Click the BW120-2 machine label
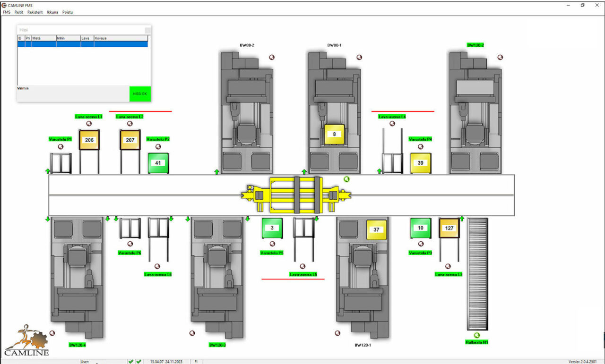 pos(475,45)
